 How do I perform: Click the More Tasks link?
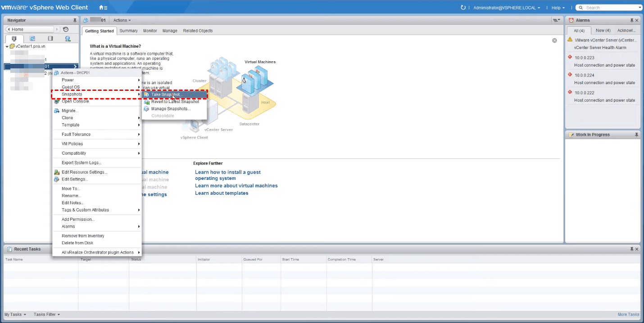click(628, 314)
